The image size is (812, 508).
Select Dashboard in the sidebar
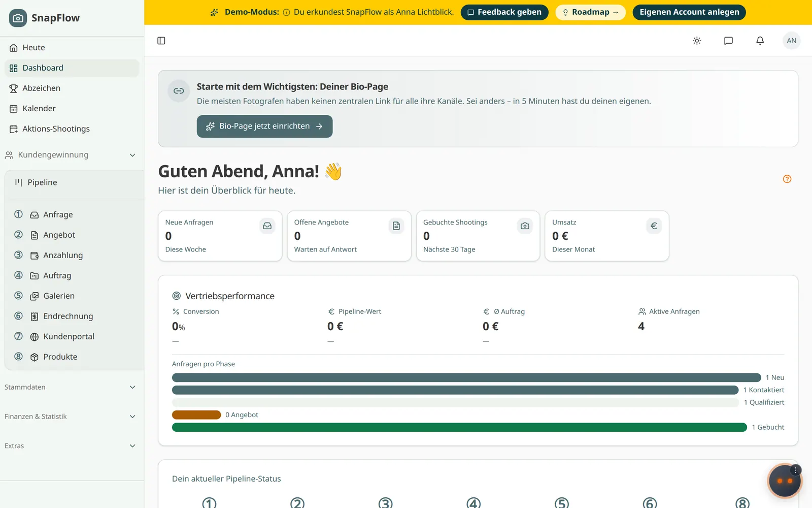coord(72,68)
